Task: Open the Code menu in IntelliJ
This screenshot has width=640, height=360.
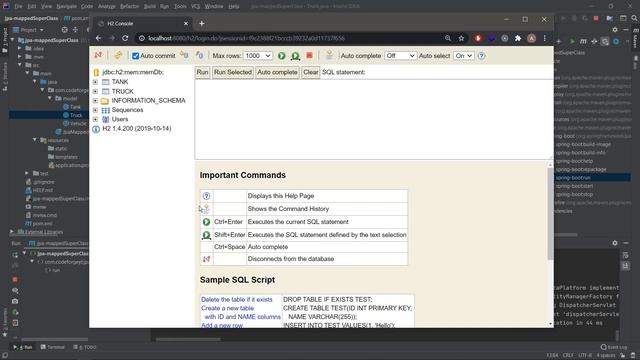Action: point(87,7)
